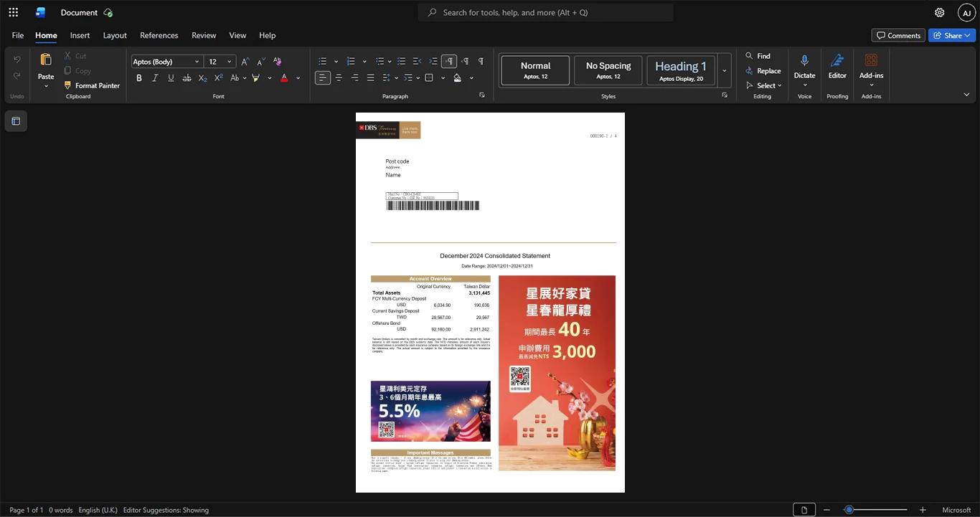Apply the No Spacing style
The width and height of the screenshot is (980, 517).
click(x=608, y=70)
